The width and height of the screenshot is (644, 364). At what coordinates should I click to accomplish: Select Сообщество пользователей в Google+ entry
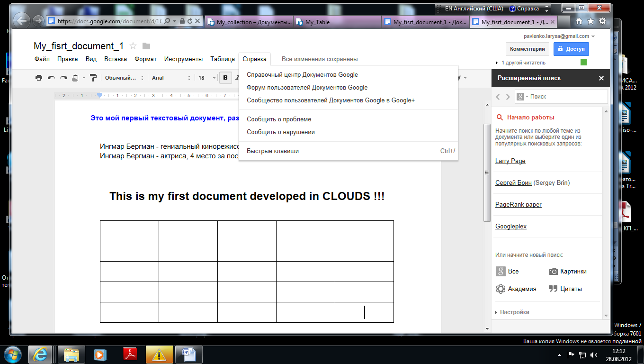(x=349, y=100)
